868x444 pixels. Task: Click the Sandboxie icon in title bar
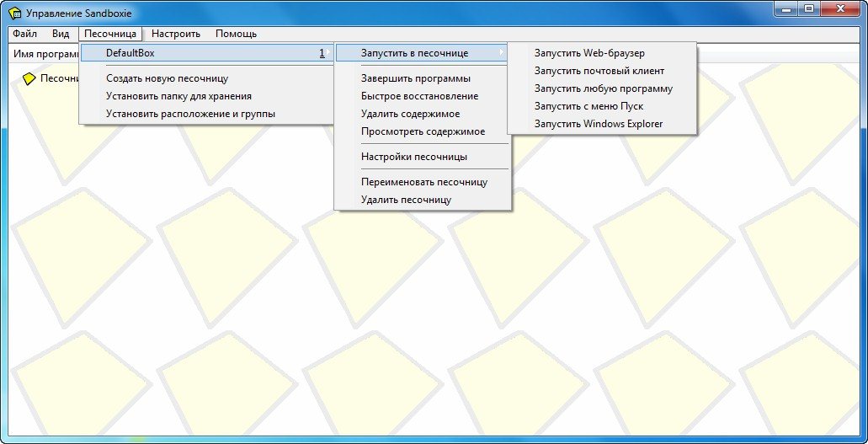pos(14,13)
